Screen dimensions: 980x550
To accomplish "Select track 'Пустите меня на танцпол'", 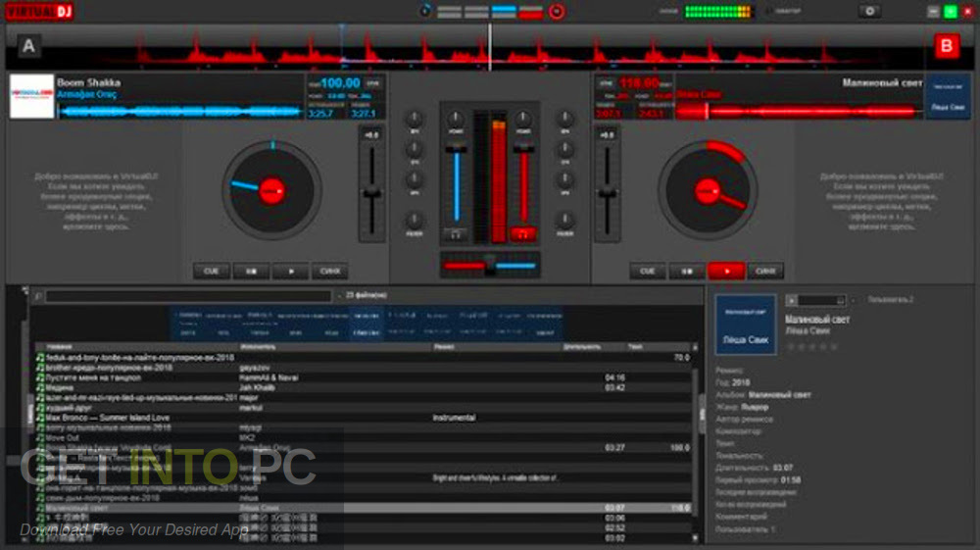I will [365, 377].
